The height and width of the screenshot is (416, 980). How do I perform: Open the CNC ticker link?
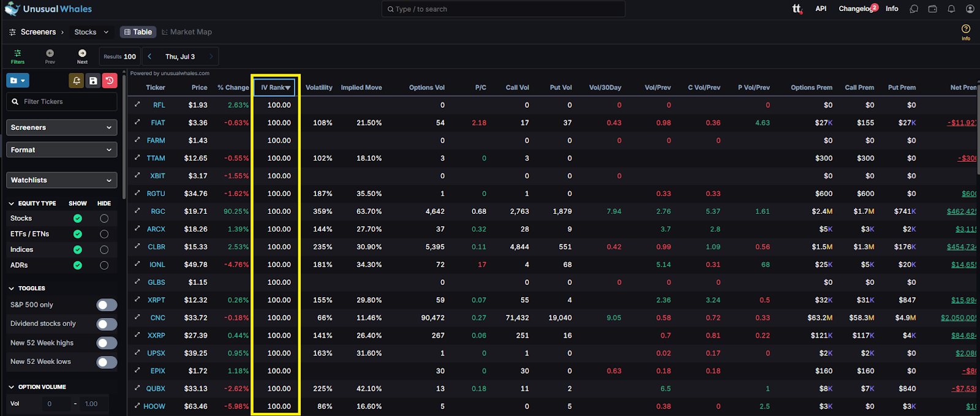pos(158,318)
